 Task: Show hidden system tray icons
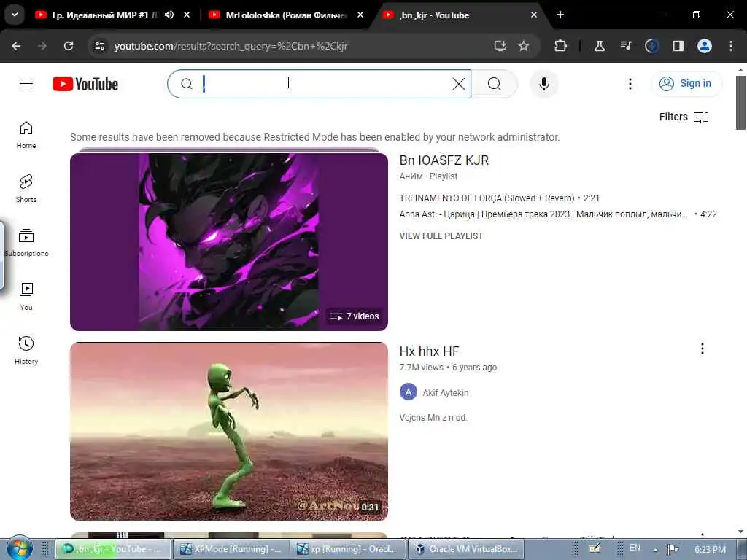point(656,550)
